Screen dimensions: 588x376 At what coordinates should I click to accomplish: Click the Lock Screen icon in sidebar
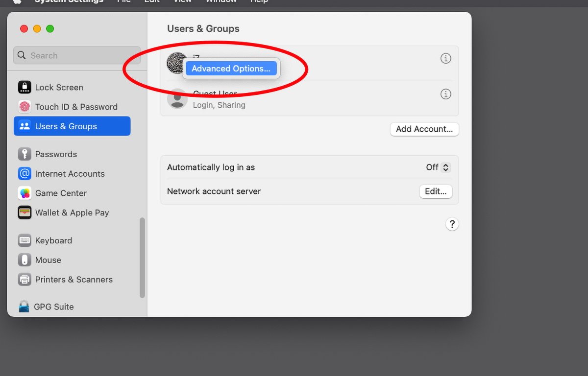point(24,87)
